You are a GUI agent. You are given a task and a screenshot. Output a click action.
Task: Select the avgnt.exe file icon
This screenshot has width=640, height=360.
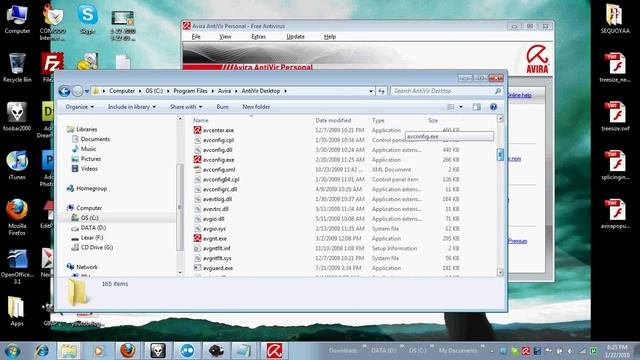(x=198, y=238)
